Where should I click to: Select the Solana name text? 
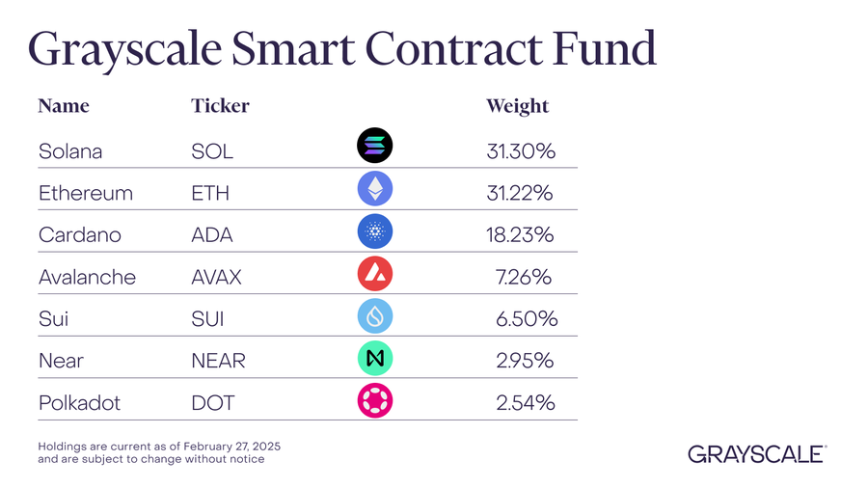click(x=70, y=151)
